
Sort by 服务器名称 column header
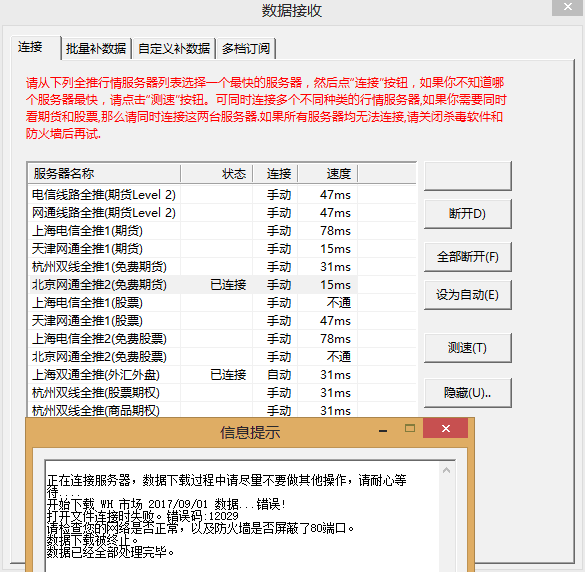[x=104, y=174]
